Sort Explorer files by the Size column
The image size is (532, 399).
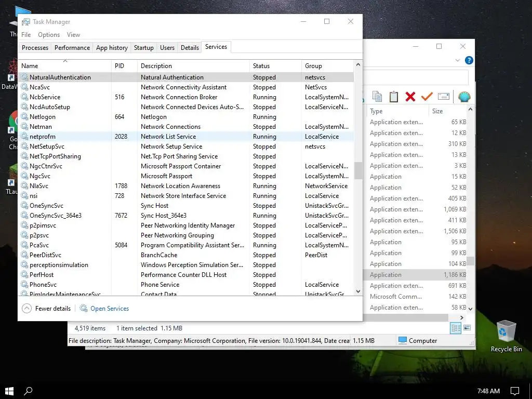coord(447,111)
